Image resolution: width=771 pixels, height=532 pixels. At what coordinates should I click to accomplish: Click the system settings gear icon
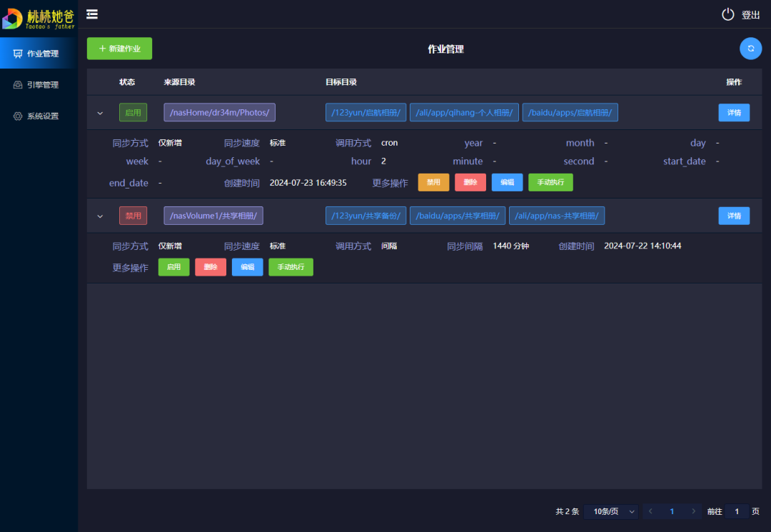tap(18, 116)
